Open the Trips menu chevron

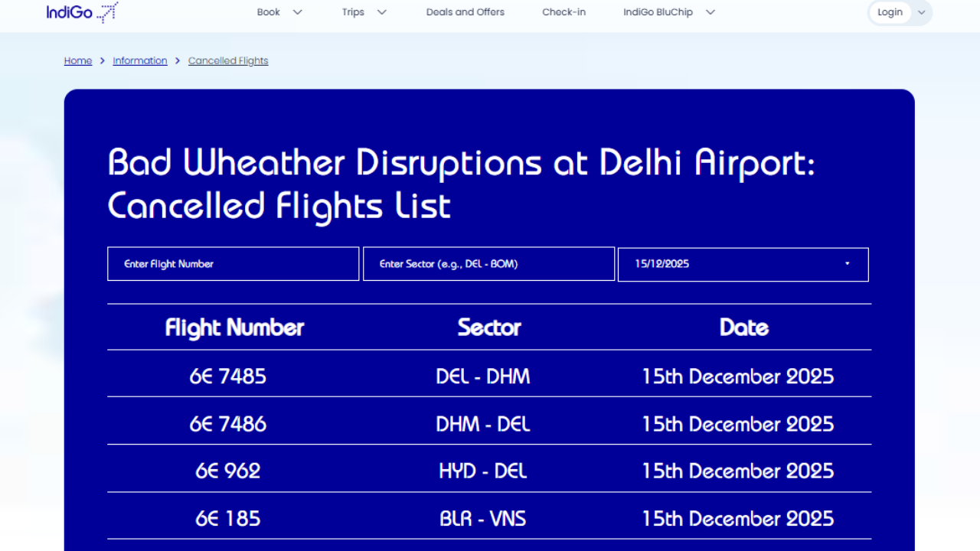(x=382, y=12)
